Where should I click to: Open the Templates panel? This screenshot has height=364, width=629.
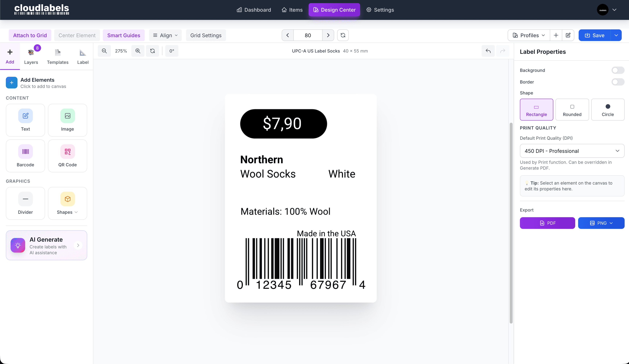pyautogui.click(x=58, y=56)
